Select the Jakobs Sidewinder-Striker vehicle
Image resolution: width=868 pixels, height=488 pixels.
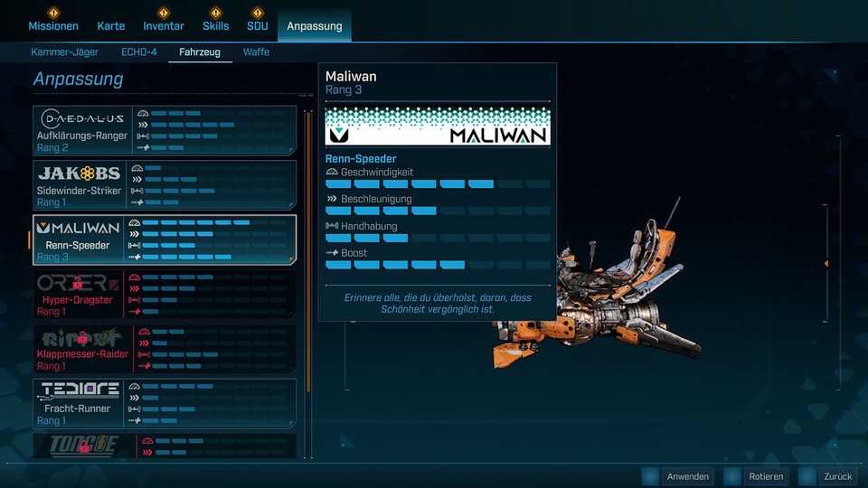click(x=165, y=185)
